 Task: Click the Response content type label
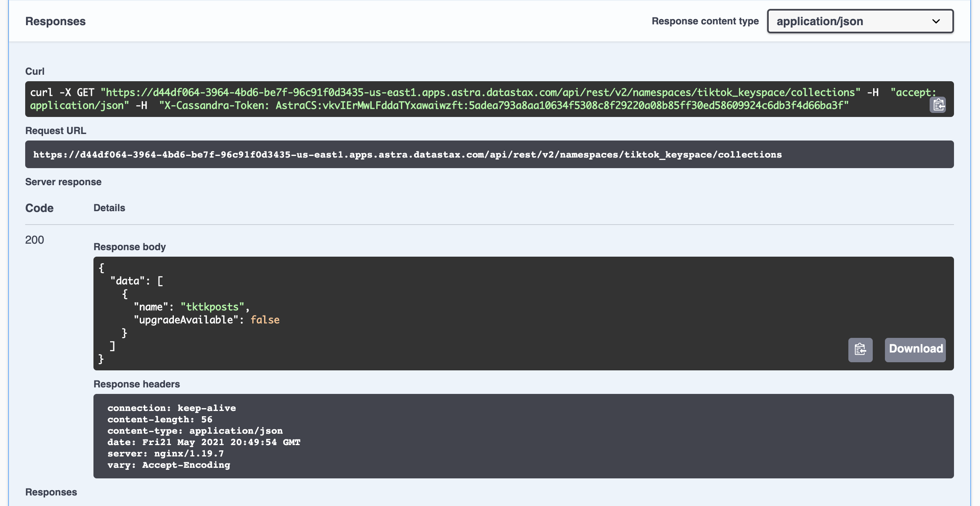click(x=705, y=21)
